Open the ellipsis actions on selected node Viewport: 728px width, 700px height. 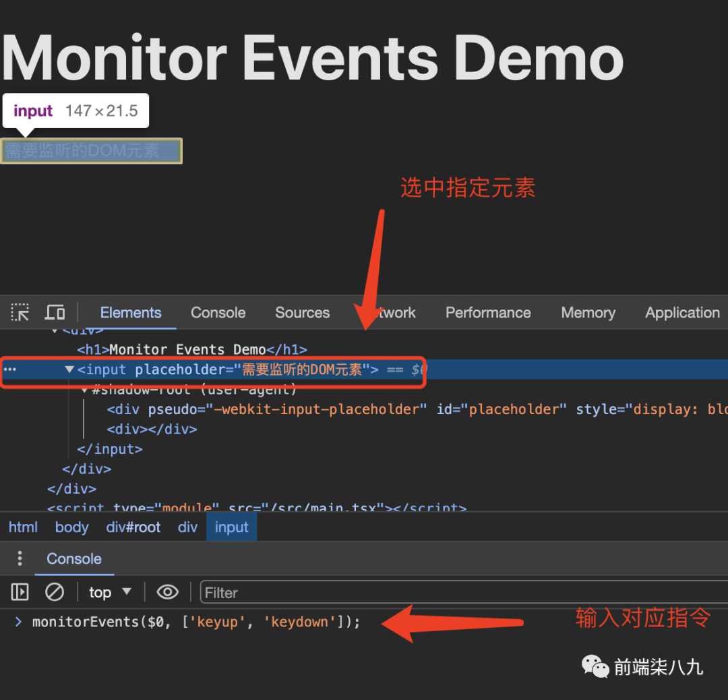9,370
